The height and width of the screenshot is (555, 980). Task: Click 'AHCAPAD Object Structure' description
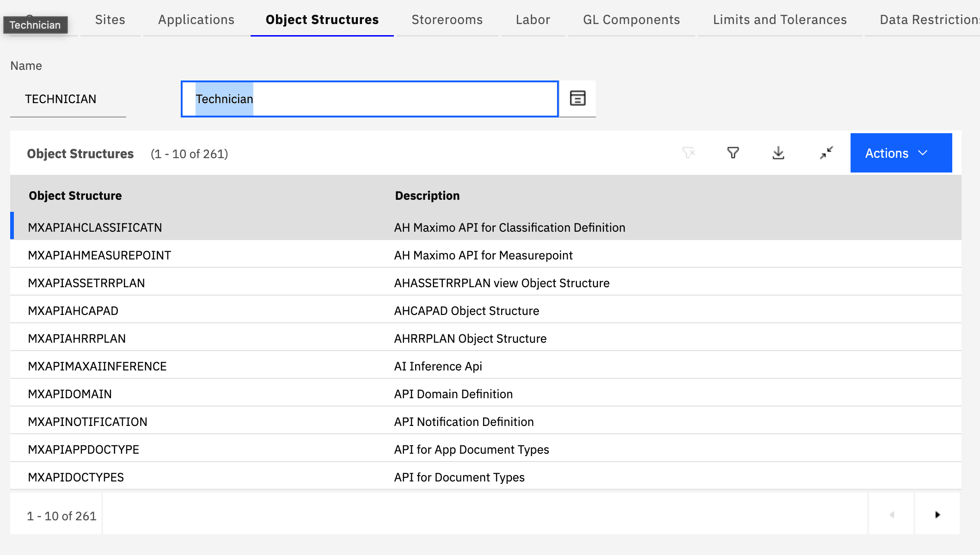click(x=466, y=311)
